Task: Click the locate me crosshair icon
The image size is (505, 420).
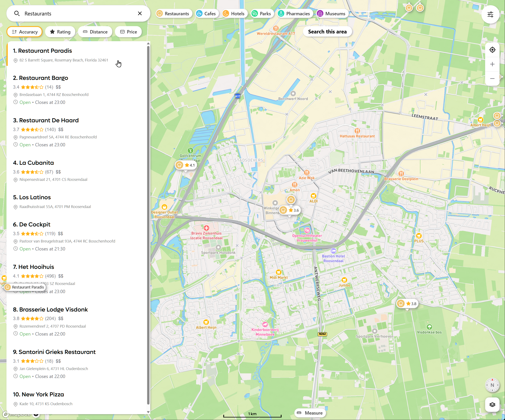Action: pos(492,50)
